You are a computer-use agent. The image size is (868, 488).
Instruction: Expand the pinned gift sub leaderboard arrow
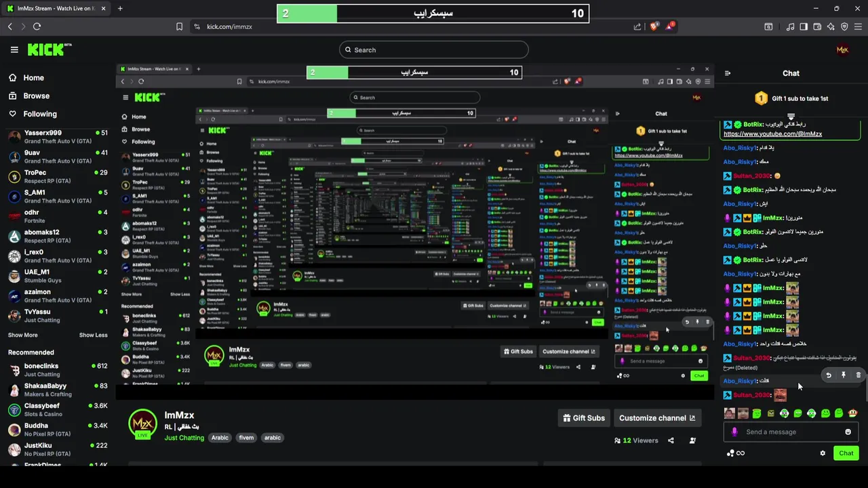[x=791, y=117]
